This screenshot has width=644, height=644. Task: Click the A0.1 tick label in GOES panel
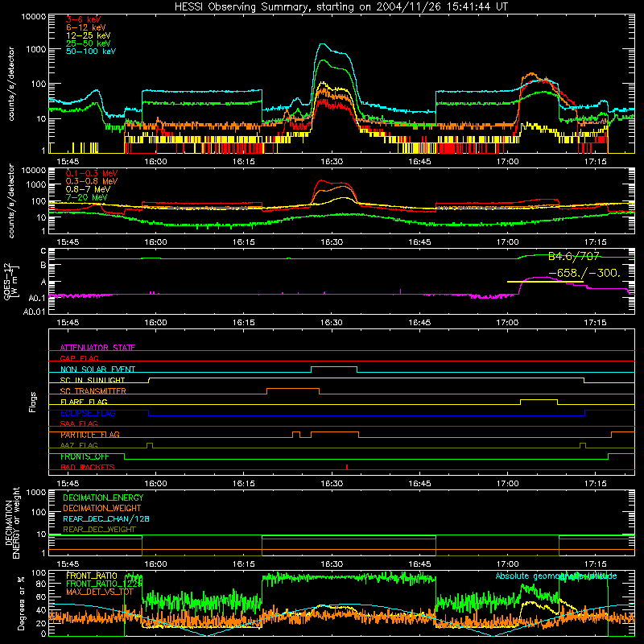point(36,298)
